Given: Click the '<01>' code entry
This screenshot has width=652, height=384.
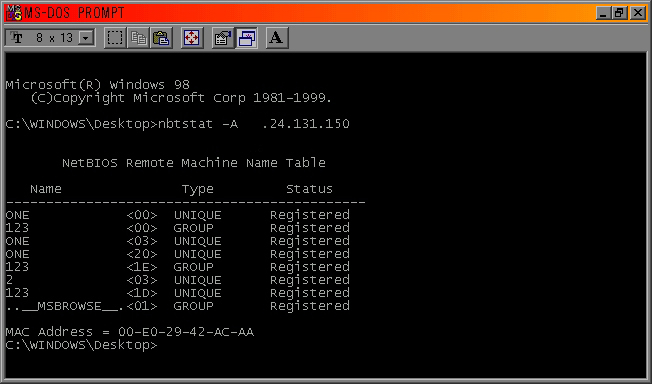Looking at the screenshot, I should click(142, 306).
